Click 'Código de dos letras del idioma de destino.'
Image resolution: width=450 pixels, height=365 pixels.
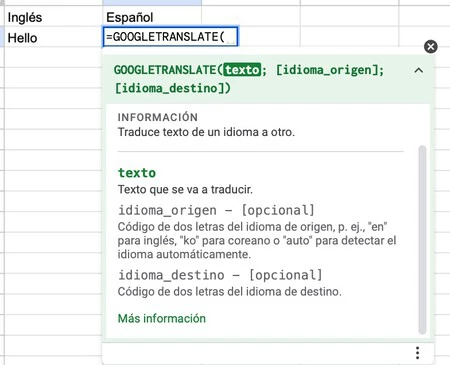(229, 292)
